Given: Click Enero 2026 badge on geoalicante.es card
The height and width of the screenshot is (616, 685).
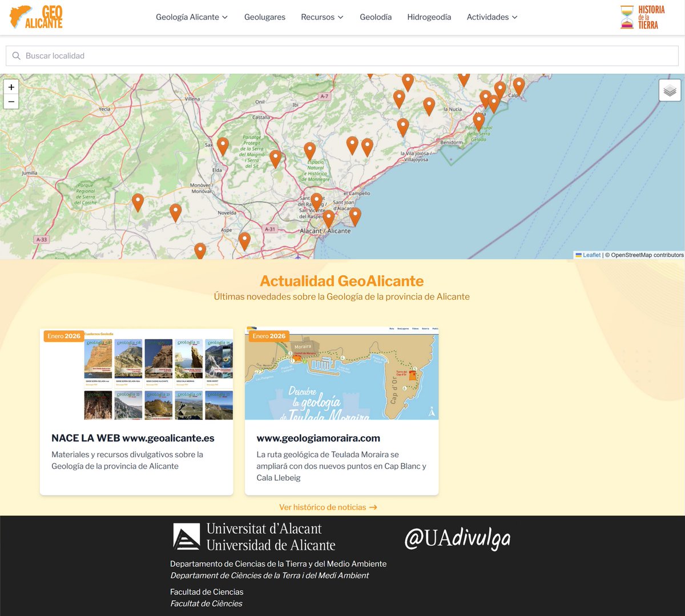Looking at the screenshot, I should (x=64, y=336).
